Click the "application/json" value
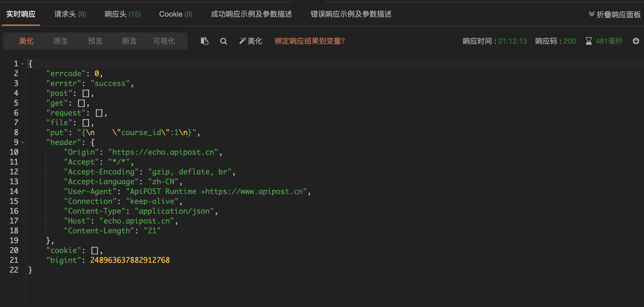The height and width of the screenshot is (307, 644). 174,211
